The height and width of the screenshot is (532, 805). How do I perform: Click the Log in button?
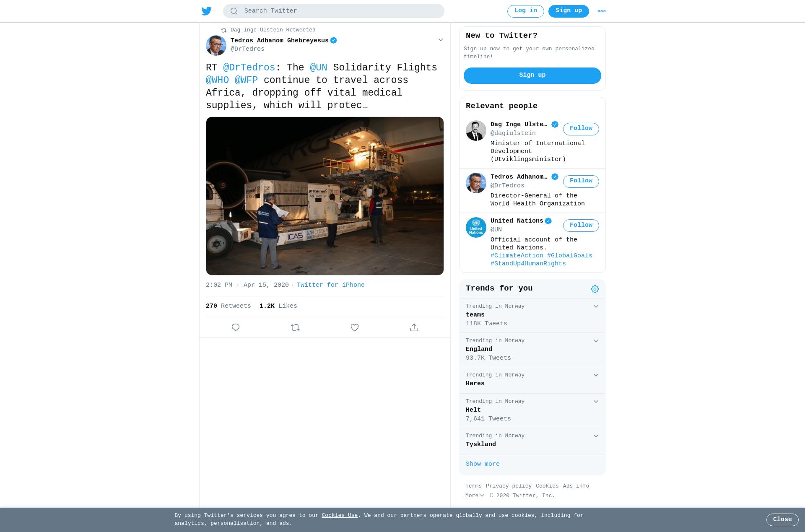(x=526, y=11)
